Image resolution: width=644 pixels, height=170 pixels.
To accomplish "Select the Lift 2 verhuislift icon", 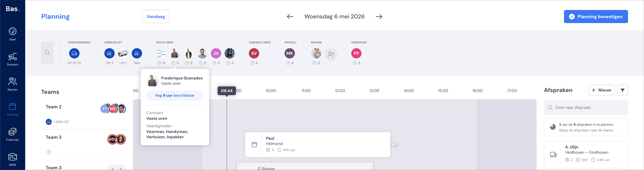I will point(110,53).
